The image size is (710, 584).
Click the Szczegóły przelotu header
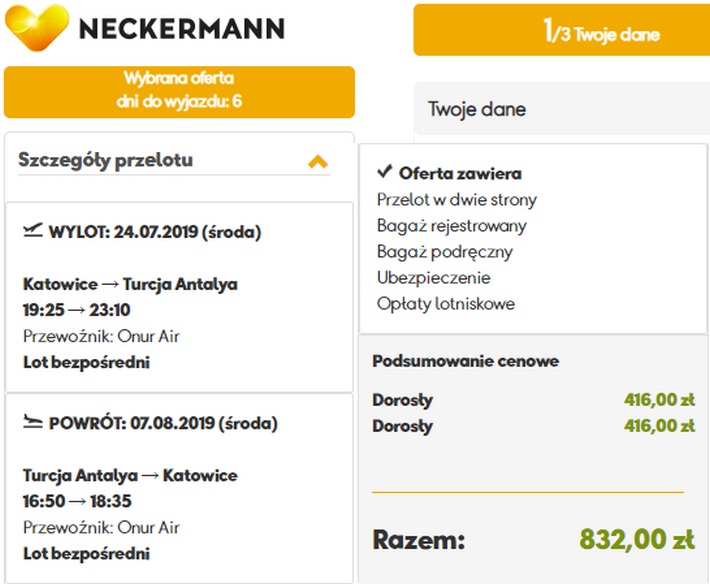click(x=106, y=160)
